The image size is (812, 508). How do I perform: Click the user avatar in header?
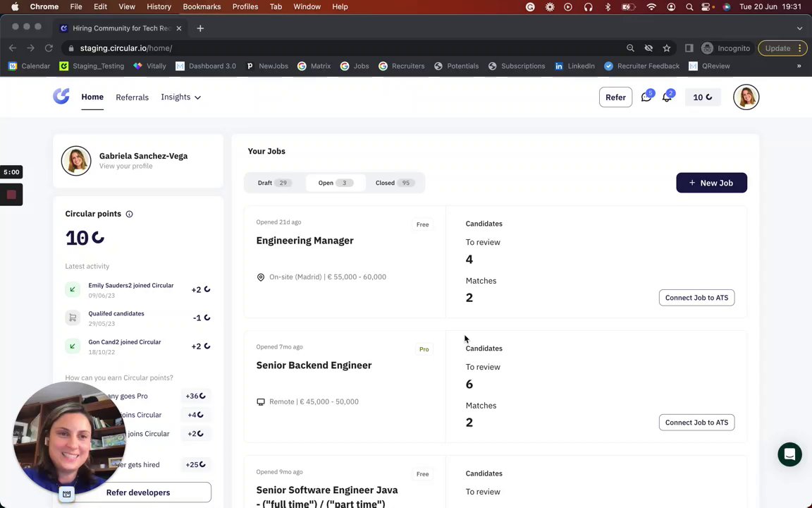tap(746, 97)
